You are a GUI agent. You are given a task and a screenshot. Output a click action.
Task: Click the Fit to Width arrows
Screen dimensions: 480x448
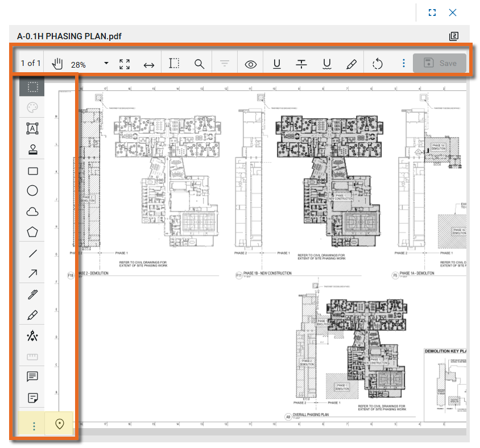click(148, 64)
